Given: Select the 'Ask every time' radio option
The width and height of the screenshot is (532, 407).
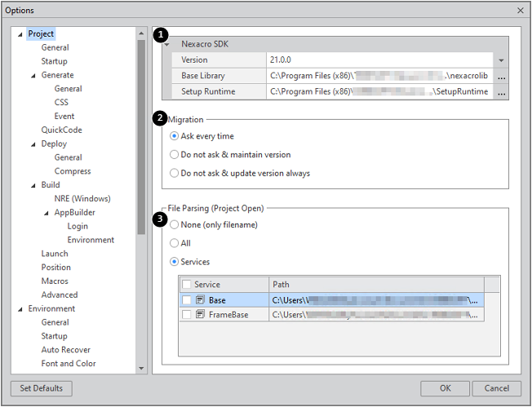Looking at the screenshot, I should coord(174,136).
